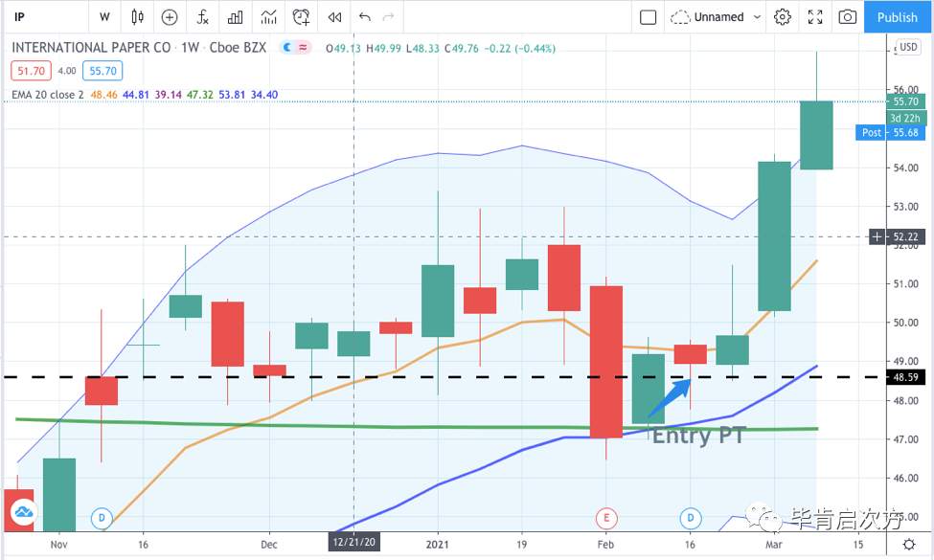Open the candlestick chart style menu

pyautogui.click(x=137, y=16)
